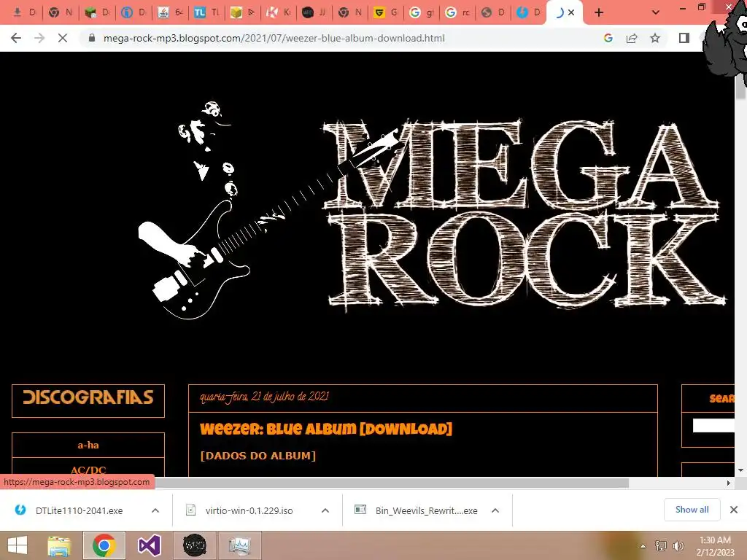Image resolution: width=747 pixels, height=560 pixels.
Task: Show hidden system tray icons
Action: coord(643,545)
